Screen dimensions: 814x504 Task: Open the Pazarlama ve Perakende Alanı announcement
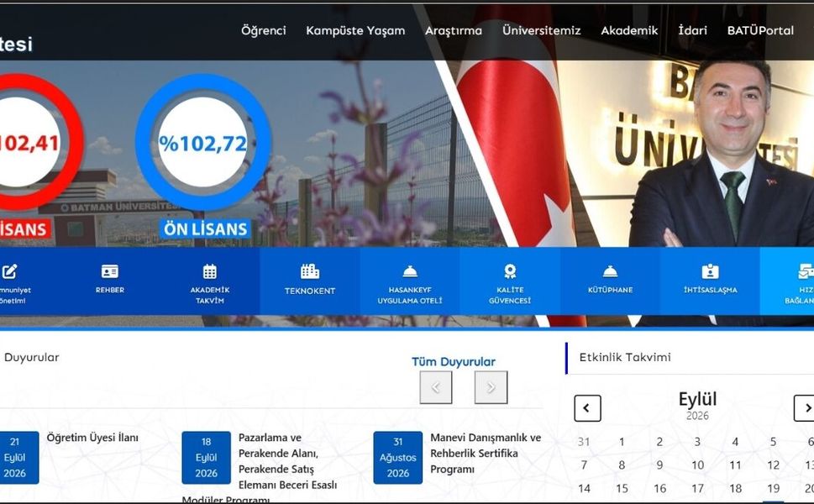tap(287, 461)
